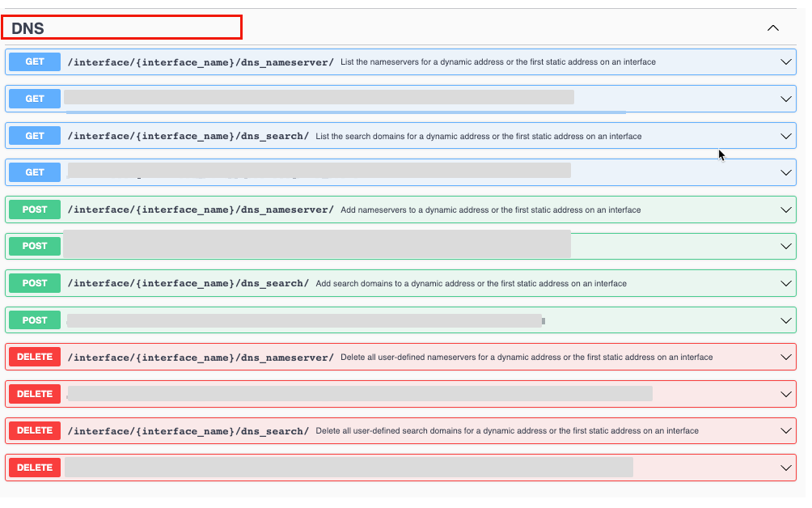Click the POST badge on the dns_nameserver row

(x=35, y=210)
